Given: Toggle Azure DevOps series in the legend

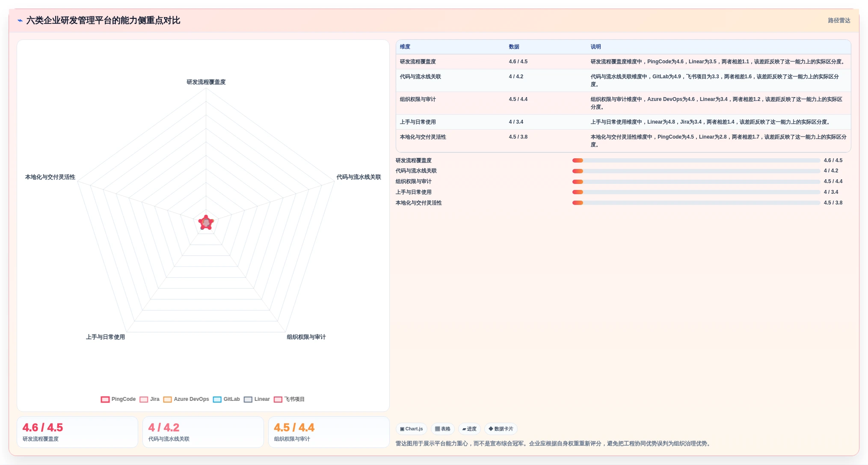Looking at the screenshot, I should [x=186, y=399].
